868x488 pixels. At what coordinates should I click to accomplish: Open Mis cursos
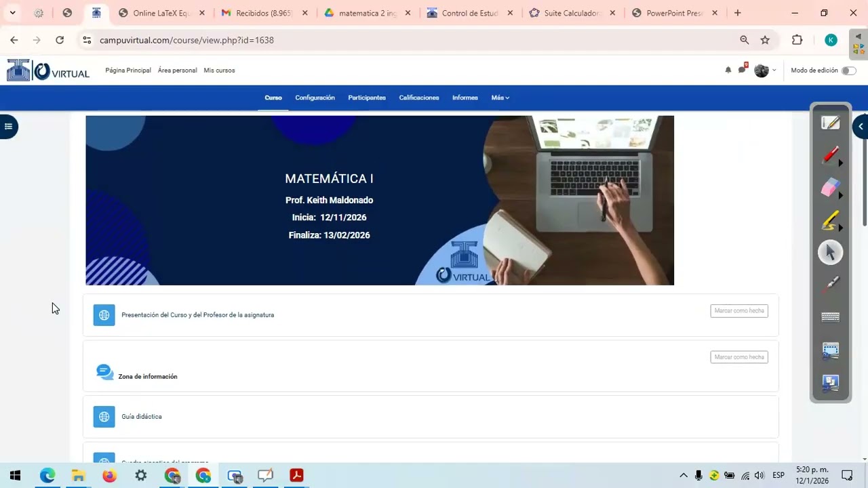coord(219,70)
